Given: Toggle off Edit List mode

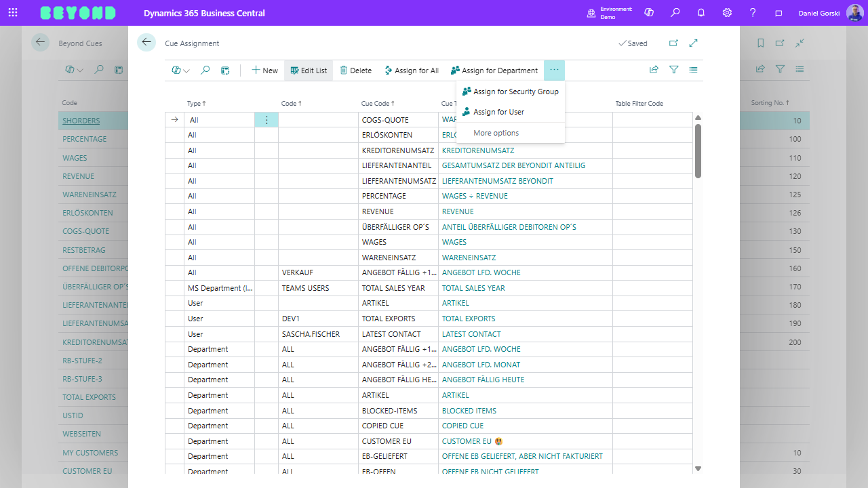Looking at the screenshot, I should click(x=308, y=70).
